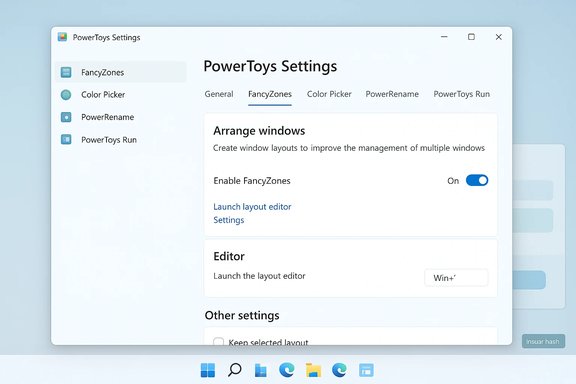Open the Windows Start menu
The height and width of the screenshot is (384, 576).
tap(208, 370)
